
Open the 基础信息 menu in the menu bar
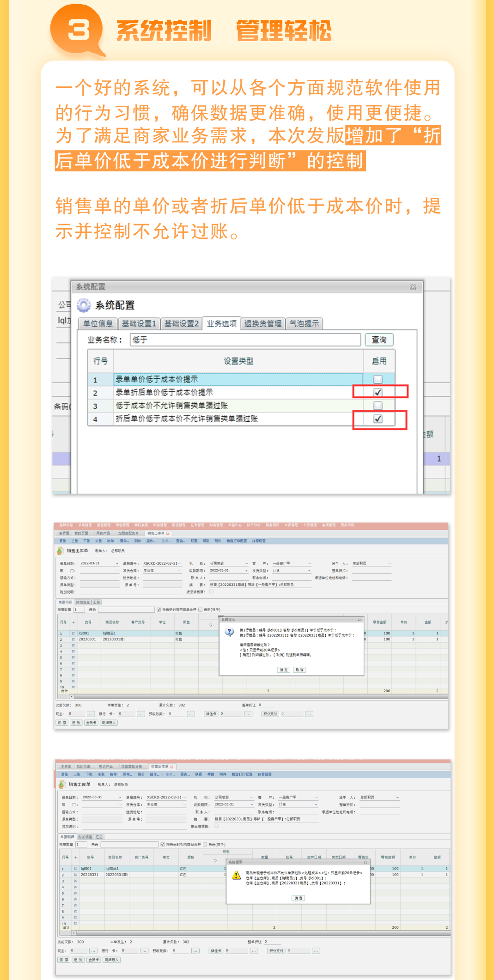pos(66,525)
